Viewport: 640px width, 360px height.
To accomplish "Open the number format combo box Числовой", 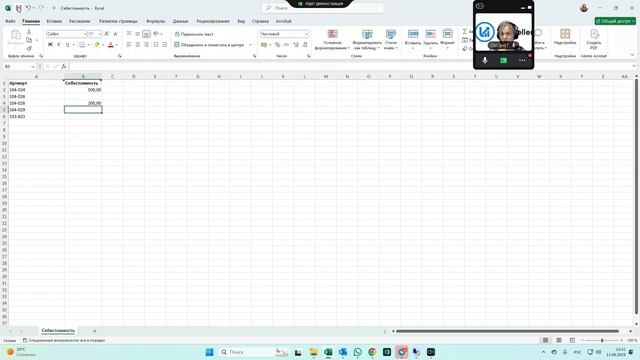I will pyautogui.click(x=284, y=34).
